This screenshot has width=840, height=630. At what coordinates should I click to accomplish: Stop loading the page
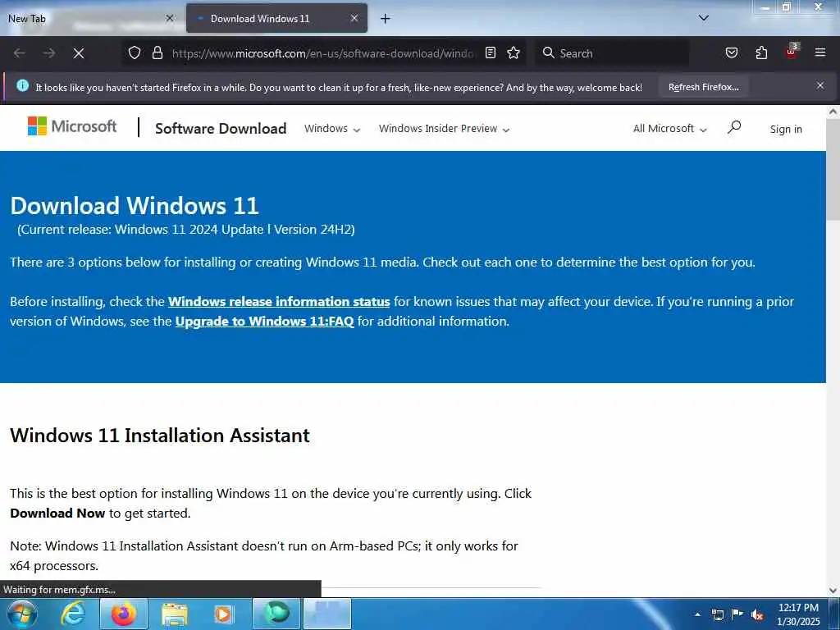pos(79,53)
